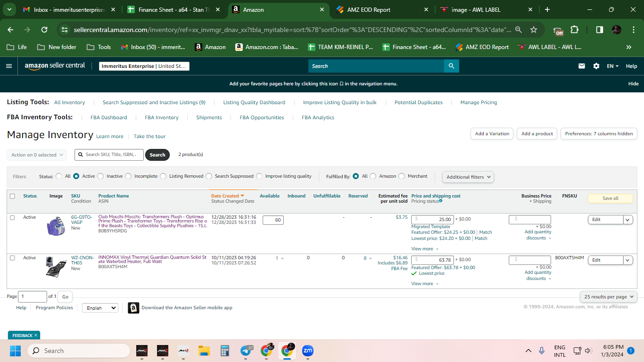Open Seller Central hamburger navigation menu
Screen dimensions: 644x362
point(9,66)
